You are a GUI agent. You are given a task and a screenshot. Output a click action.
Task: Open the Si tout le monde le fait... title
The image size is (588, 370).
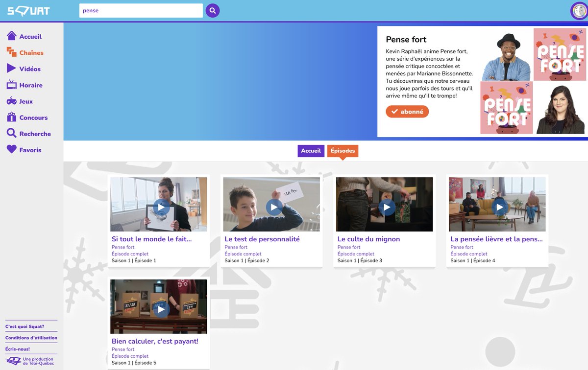coord(152,239)
